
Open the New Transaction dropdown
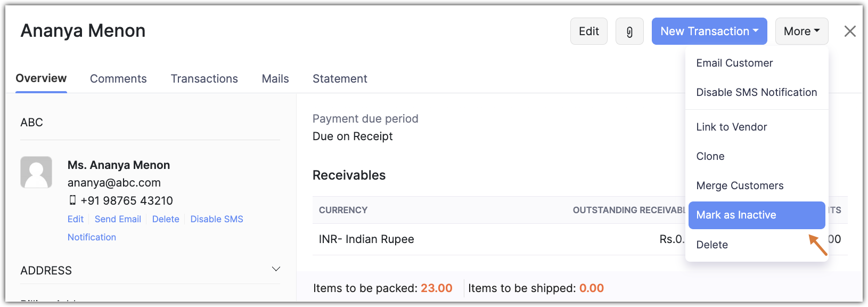[709, 31]
